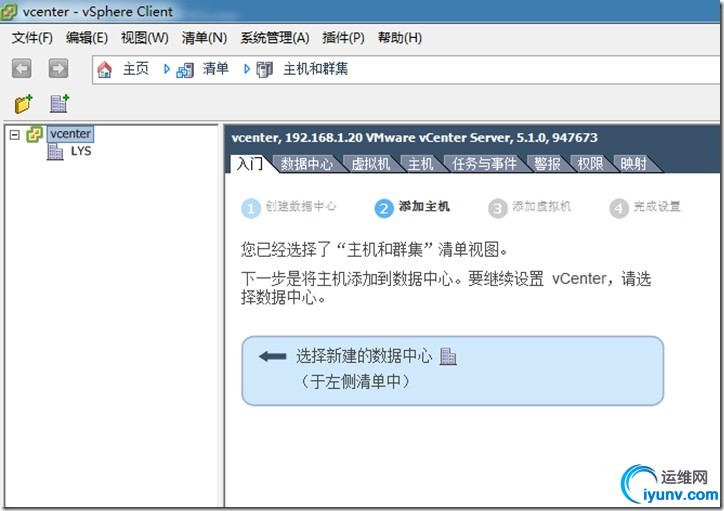Switch to the 数据中心 tab
This screenshot has height=511, width=724.
(x=307, y=164)
